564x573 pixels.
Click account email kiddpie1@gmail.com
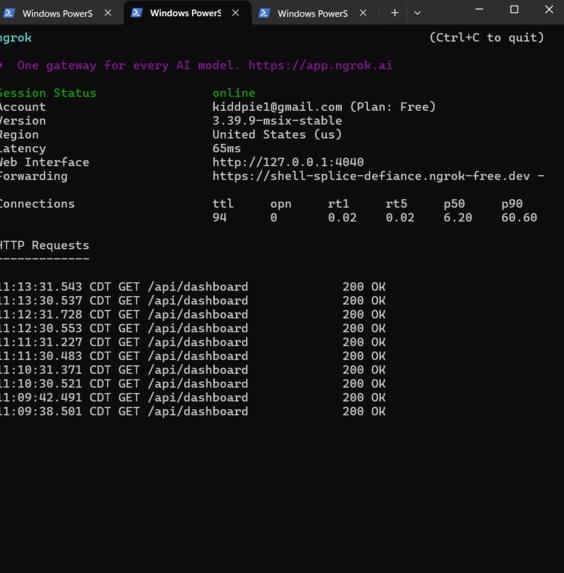(277, 107)
